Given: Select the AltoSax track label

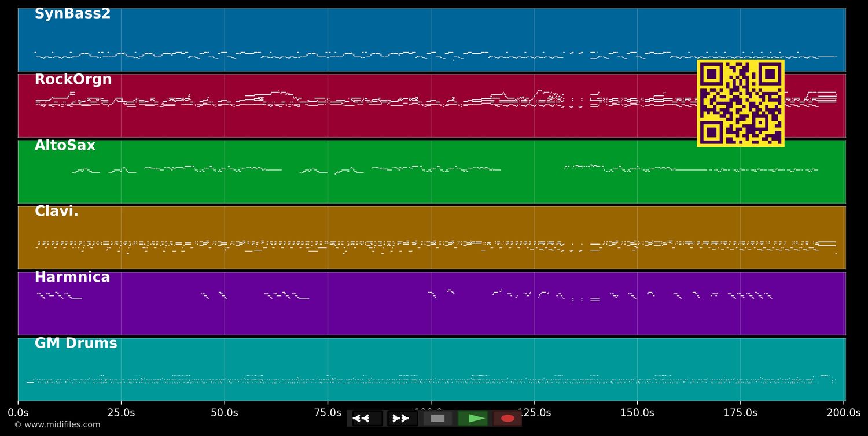Looking at the screenshot, I should coord(65,146).
